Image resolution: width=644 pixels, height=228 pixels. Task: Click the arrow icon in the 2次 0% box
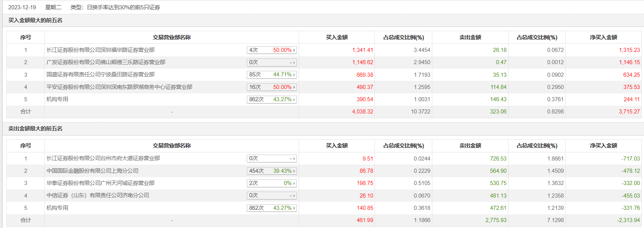(294, 183)
